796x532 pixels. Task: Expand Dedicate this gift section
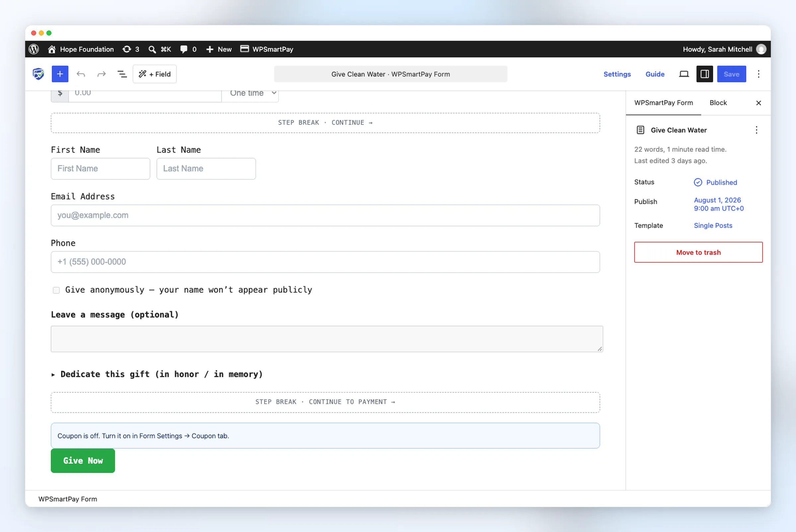157,374
